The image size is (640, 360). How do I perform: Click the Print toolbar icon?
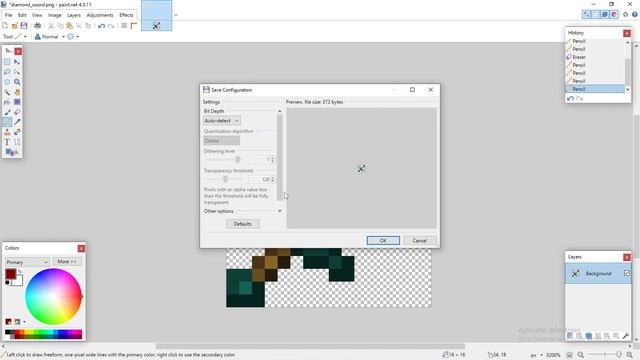coord(38,26)
